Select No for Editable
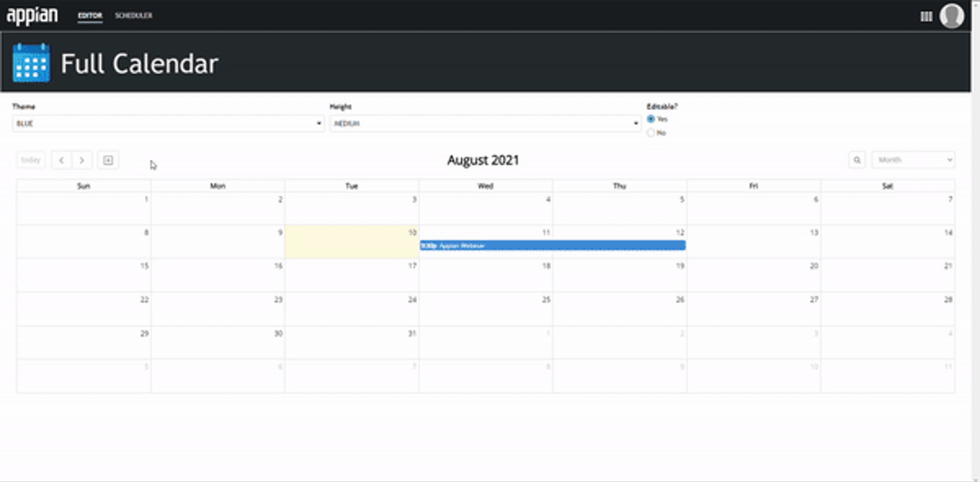 point(651,133)
